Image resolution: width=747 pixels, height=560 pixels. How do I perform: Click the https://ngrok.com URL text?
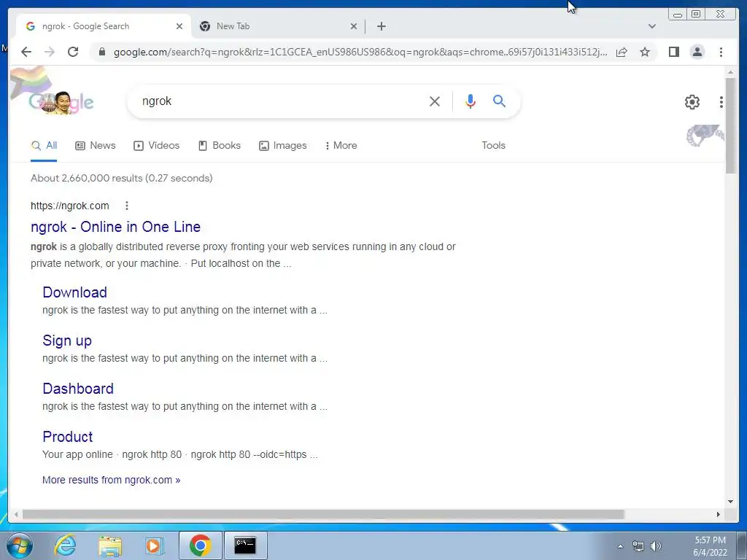pyautogui.click(x=70, y=206)
